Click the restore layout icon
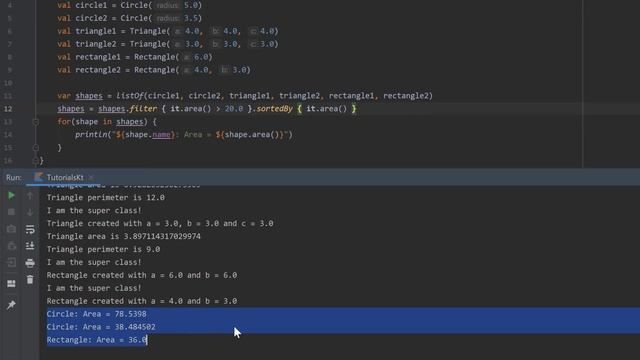 (11, 283)
